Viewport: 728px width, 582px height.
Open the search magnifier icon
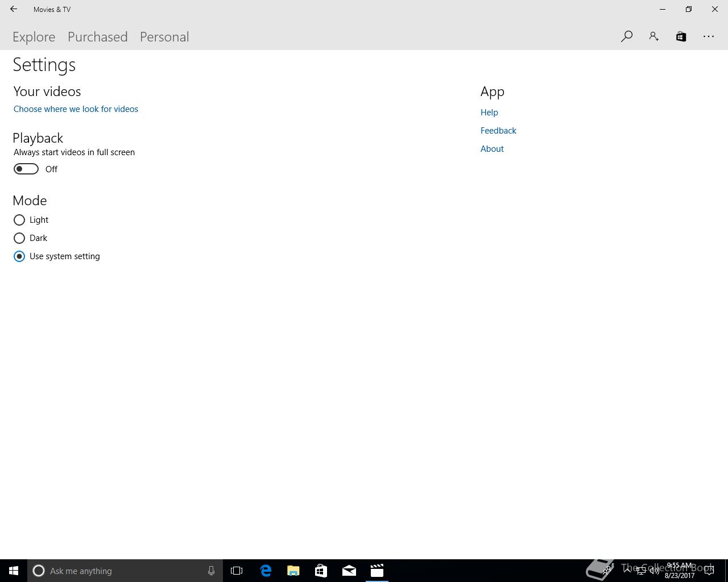pos(627,36)
